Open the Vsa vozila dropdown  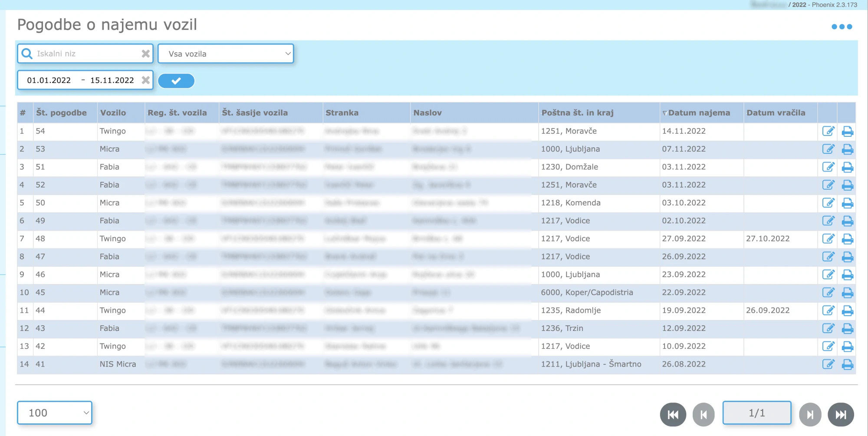click(226, 54)
